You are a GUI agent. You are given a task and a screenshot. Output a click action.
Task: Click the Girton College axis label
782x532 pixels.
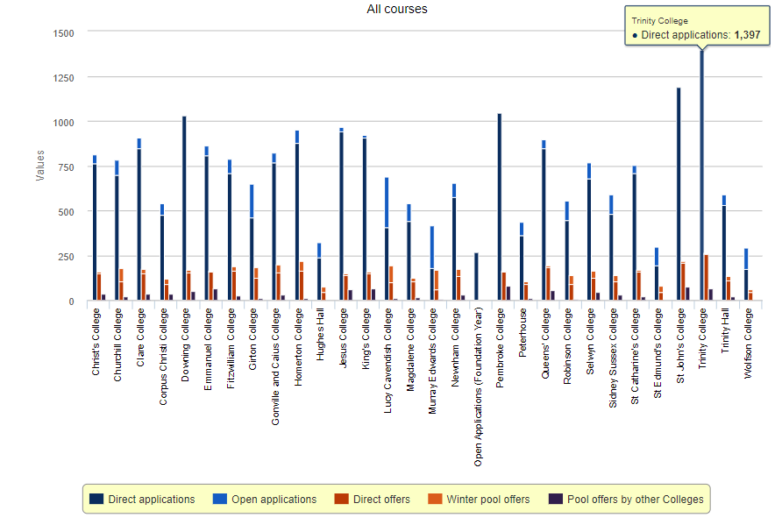[252, 339]
